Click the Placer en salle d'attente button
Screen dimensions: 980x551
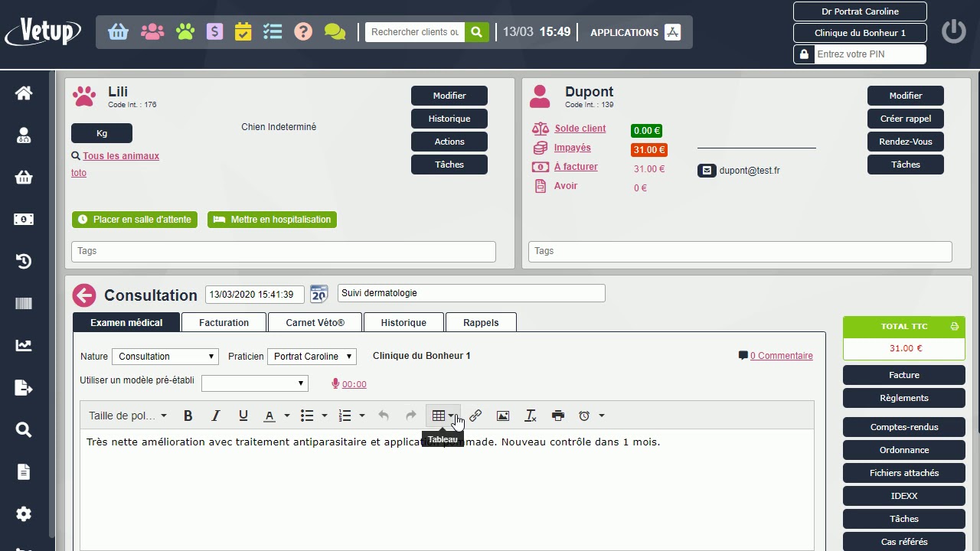135,220
